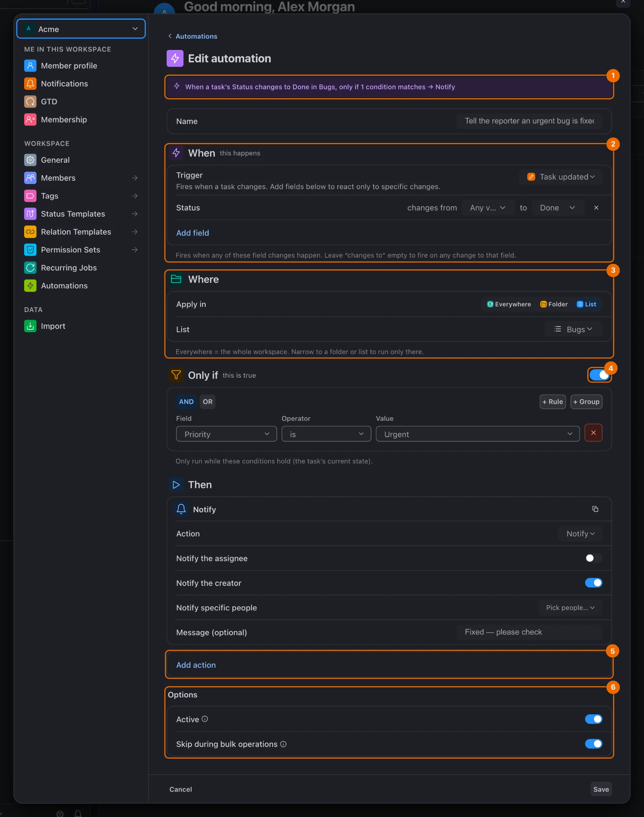Open the Acme workspace dropdown

pyautogui.click(x=81, y=29)
